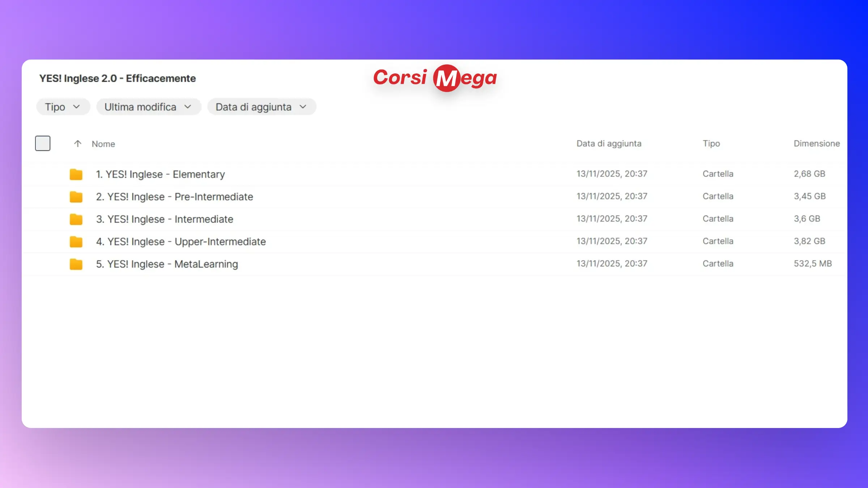Open "2. YES! Inglese - Pre-Intermediate" folder
Image resolution: width=868 pixels, height=488 pixels.
tap(174, 197)
